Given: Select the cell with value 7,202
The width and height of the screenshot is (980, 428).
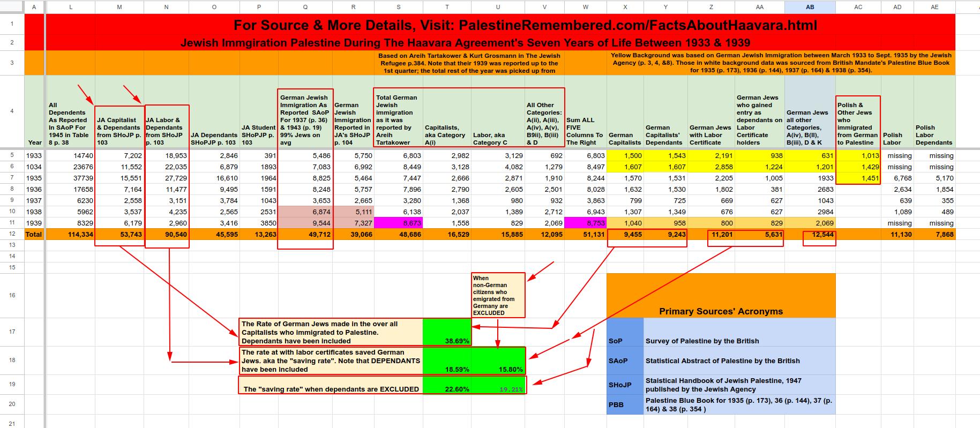Looking at the screenshot, I should [119, 155].
